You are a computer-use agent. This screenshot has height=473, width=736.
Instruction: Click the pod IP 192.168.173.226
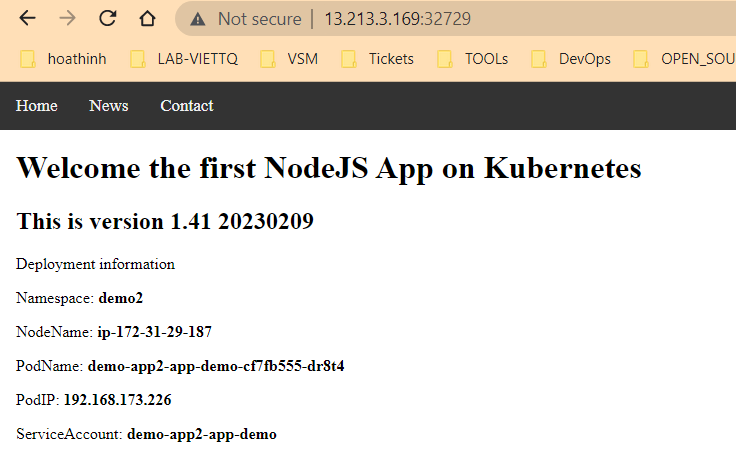point(117,400)
